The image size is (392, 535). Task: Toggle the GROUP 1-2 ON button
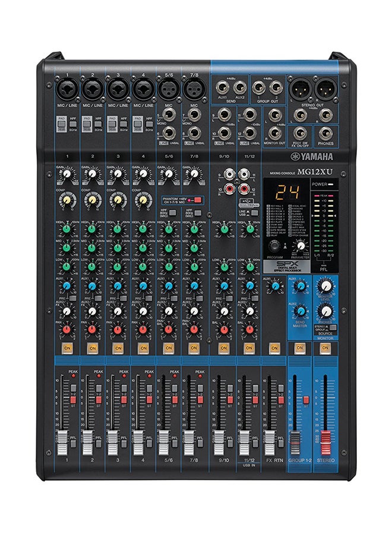[x=299, y=348]
